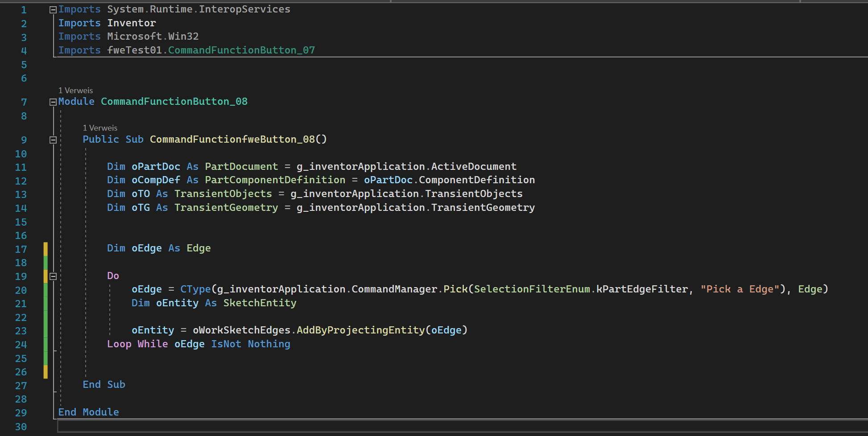Click the PartComponentDefinition type on line 12

275,180
